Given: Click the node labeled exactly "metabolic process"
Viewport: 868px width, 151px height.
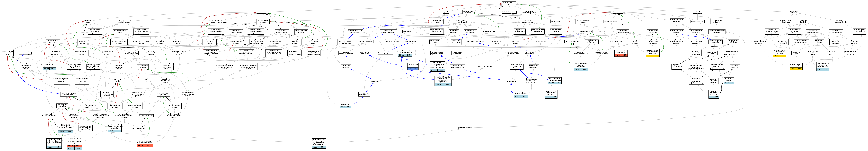Looking at the screenshot, I should pyautogui.click(x=263, y=12).
